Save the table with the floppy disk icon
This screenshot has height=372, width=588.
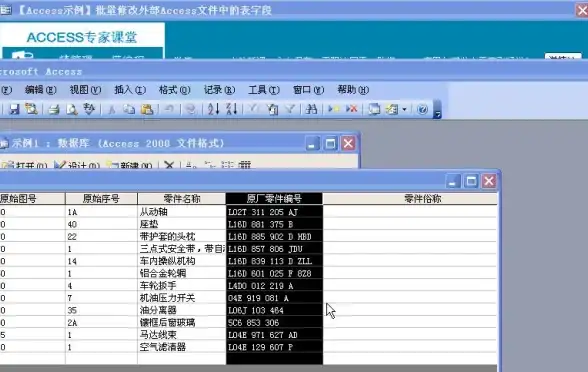14,109
